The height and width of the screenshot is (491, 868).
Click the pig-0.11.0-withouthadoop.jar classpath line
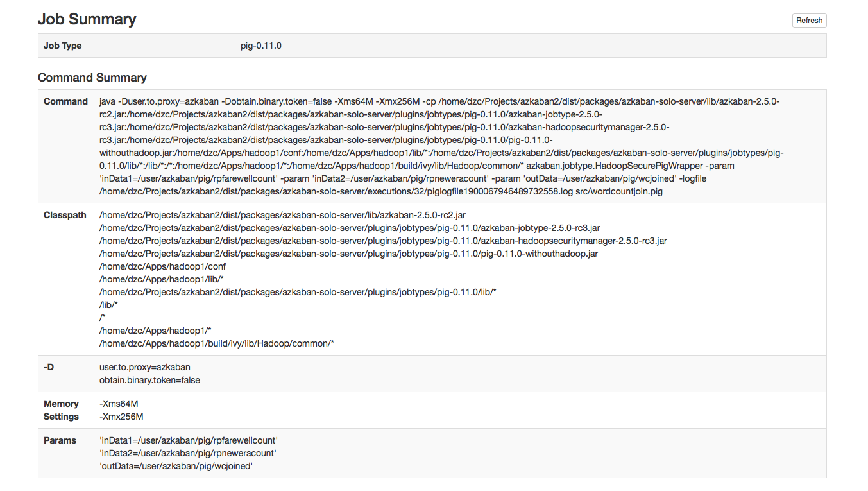(348, 254)
